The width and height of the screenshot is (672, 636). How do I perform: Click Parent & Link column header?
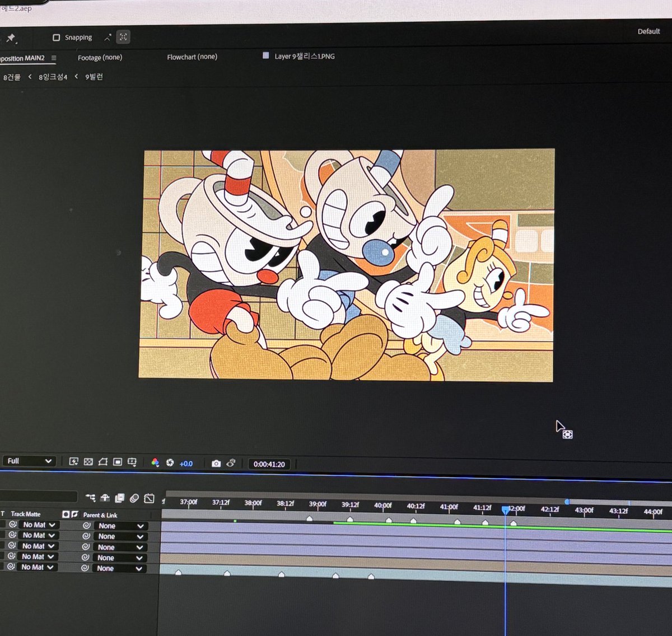pyautogui.click(x=100, y=515)
